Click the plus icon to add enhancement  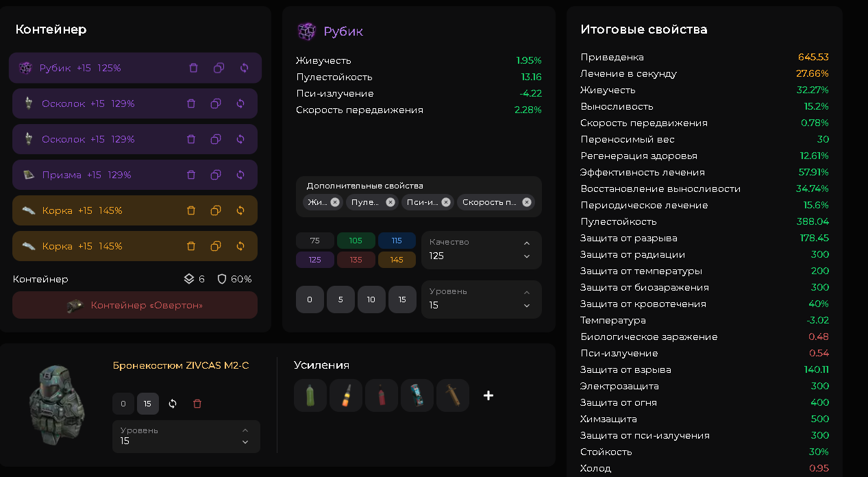point(488,395)
